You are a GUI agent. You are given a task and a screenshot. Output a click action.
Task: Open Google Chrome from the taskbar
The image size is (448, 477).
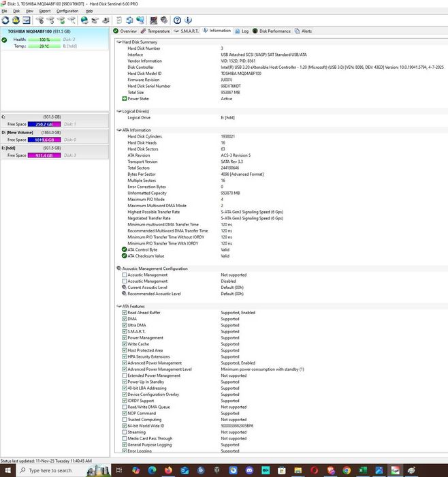point(347,470)
